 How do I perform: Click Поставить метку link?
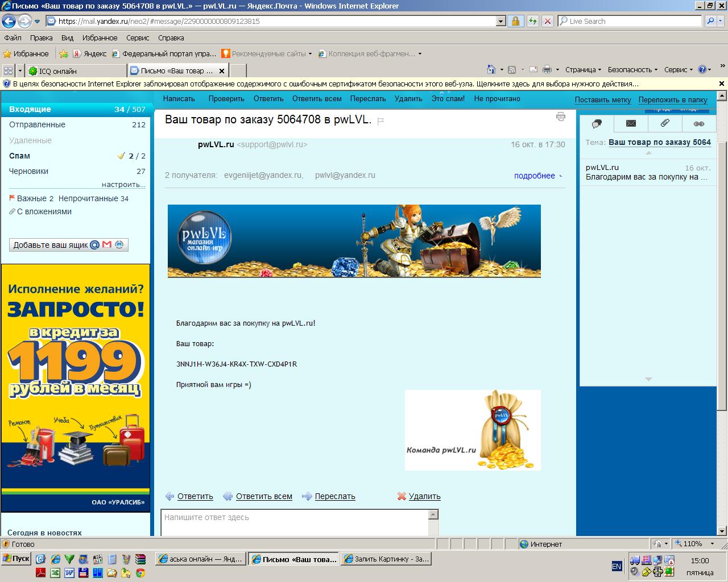click(x=603, y=100)
